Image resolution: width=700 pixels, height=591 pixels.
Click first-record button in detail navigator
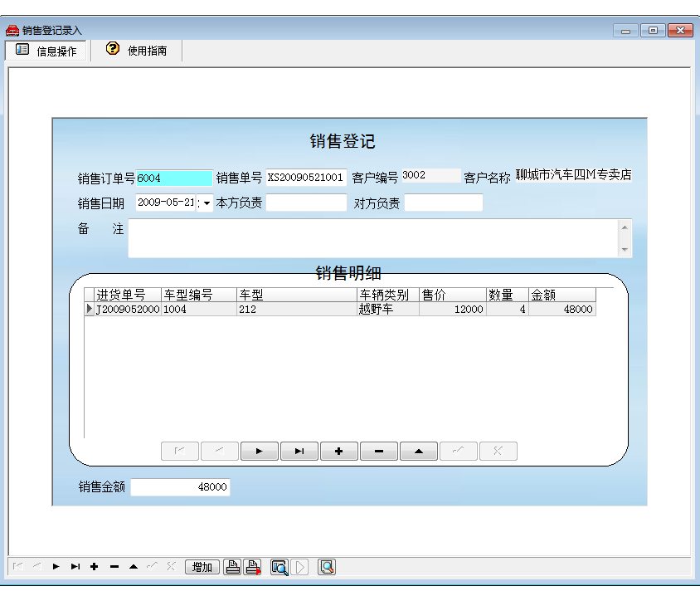click(x=179, y=452)
